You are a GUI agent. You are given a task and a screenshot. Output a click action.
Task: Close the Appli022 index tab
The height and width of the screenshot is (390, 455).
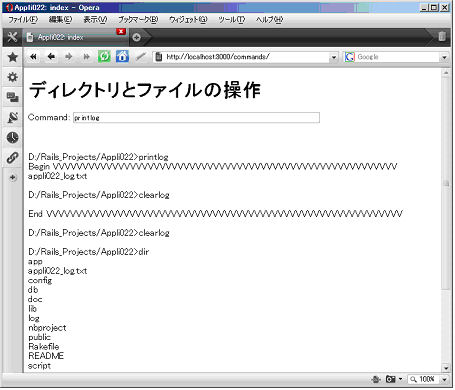coord(121,31)
